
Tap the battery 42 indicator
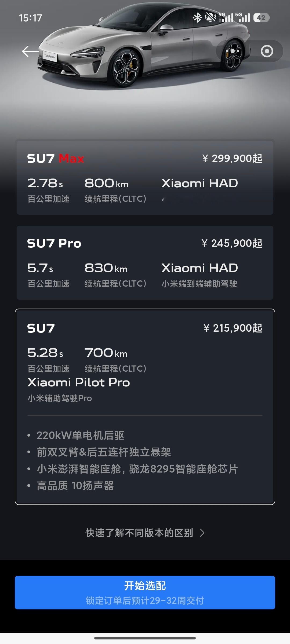point(261,18)
